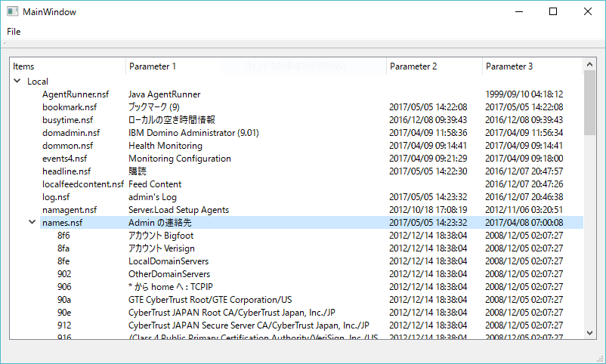
Task: Click the Health Monitoring cell
Action: point(165,146)
